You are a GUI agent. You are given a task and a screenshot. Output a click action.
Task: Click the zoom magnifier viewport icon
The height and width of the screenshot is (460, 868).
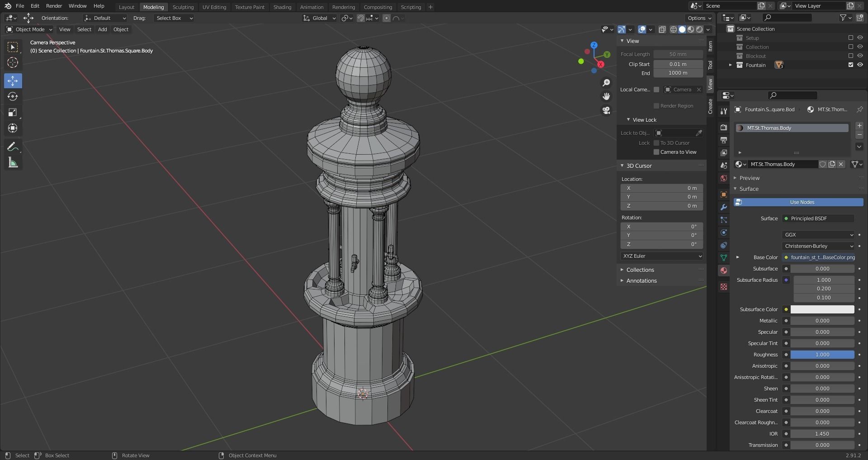click(606, 83)
